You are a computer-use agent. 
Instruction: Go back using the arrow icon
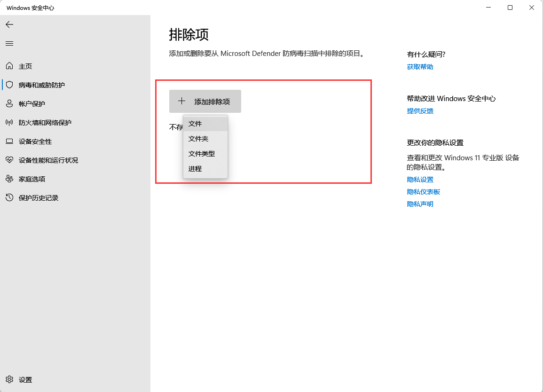(9, 24)
